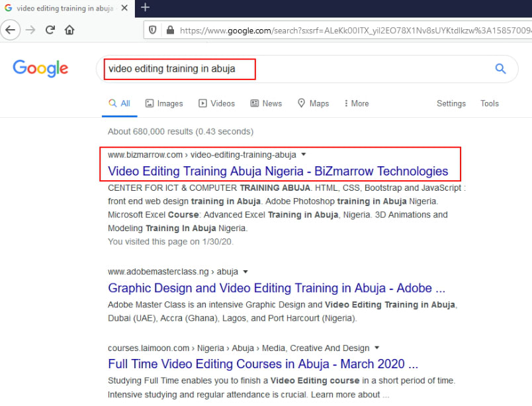Open search Settings
Image resolution: width=532 pixels, height=406 pixels.
[x=451, y=103]
